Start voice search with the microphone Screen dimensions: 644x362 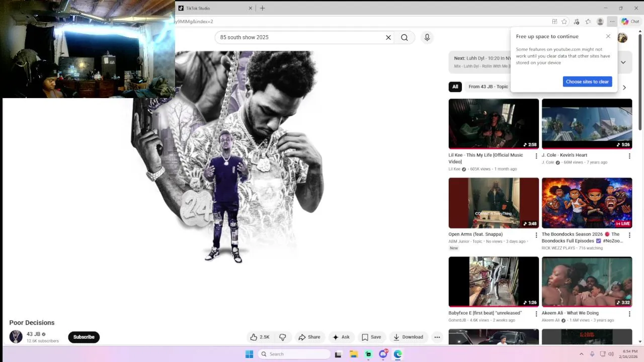pos(427,37)
